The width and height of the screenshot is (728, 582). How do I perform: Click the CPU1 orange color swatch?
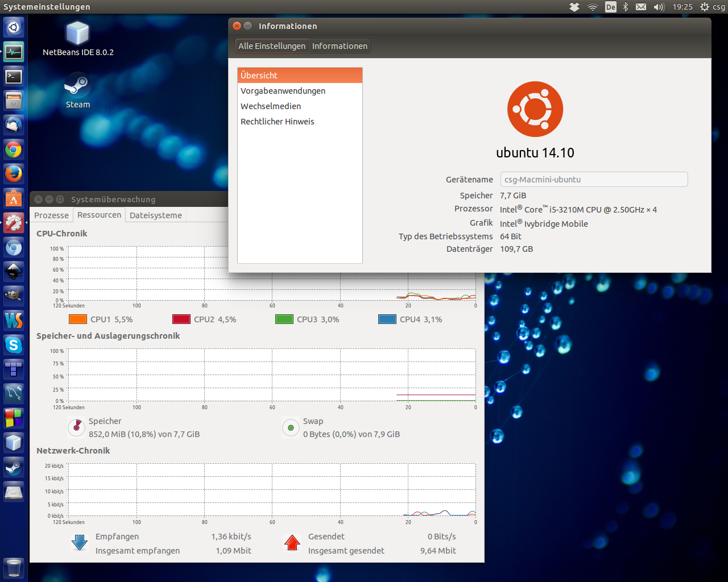(78, 319)
